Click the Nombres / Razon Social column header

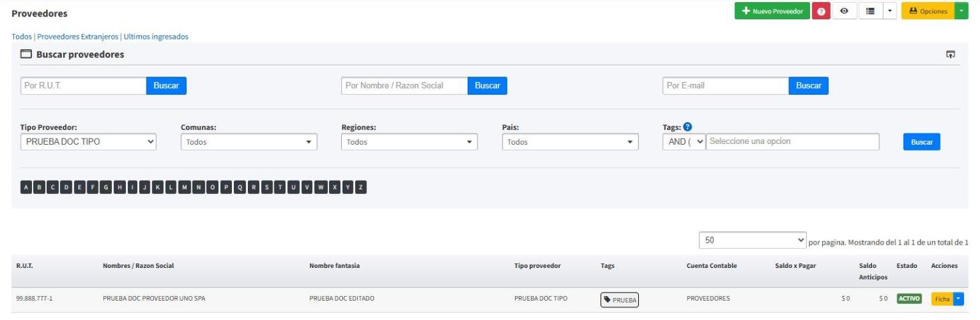click(x=138, y=265)
